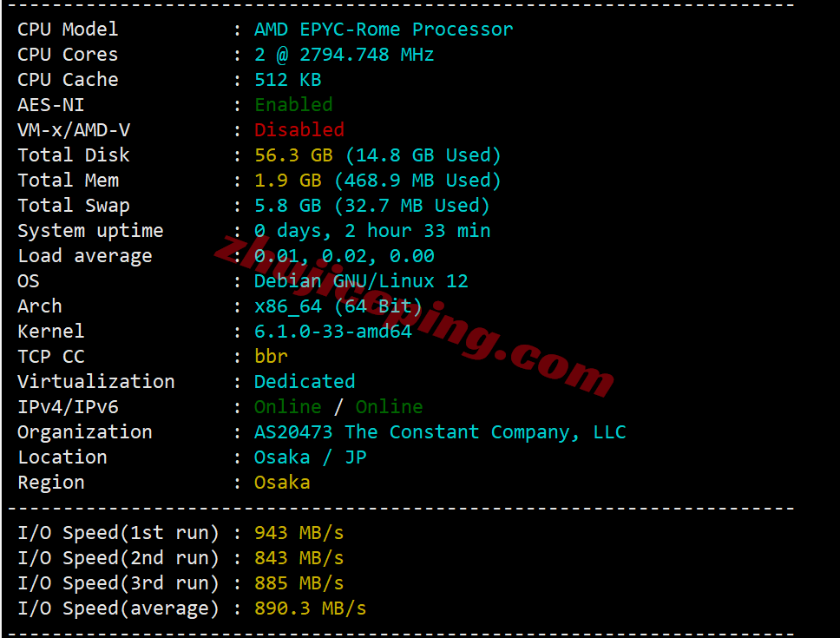Click the Total Disk 56.3 GB value
840x638 pixels.
point(293,155)
